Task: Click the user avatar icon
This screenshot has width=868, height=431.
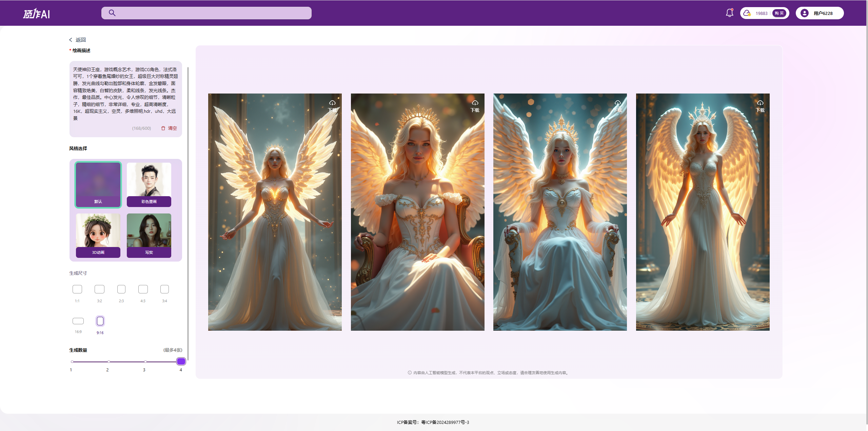Action: click(x=804, y=13)
